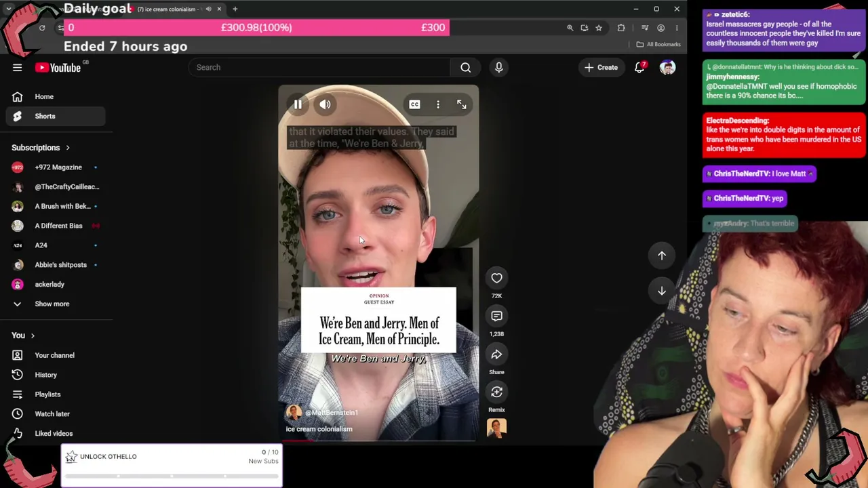Viewport: 868px width, 488px height.
Task: Select Shorts in the sidebar
Action: click(54, 116)
